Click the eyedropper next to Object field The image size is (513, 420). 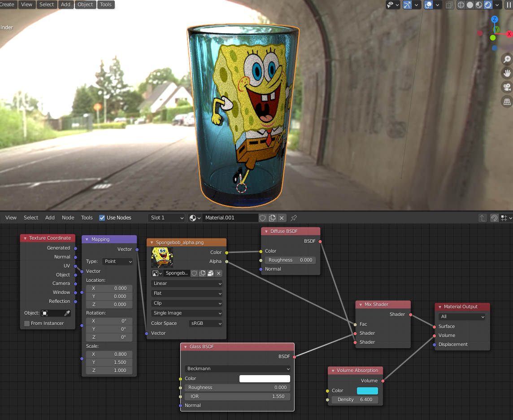pos(67,313)
